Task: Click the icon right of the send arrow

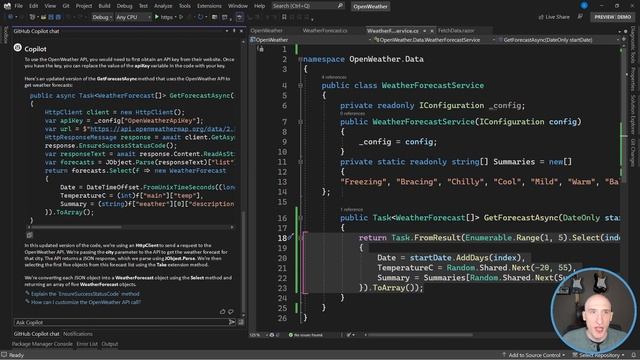Action: coord(241,322)
